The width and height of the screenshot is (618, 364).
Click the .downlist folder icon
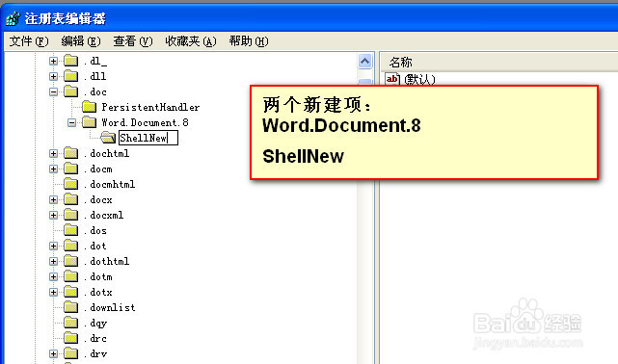(x=71, y=307)
